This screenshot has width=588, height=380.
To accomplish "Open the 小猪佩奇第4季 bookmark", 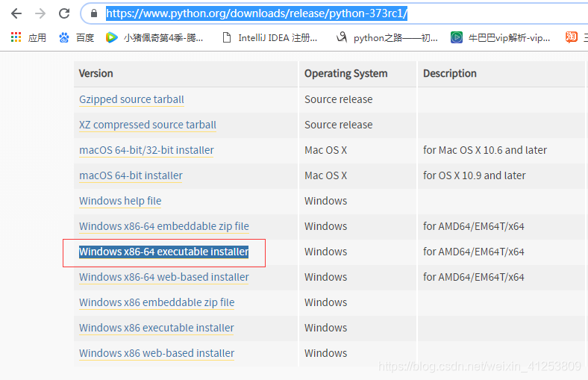I will click(163, 38).
